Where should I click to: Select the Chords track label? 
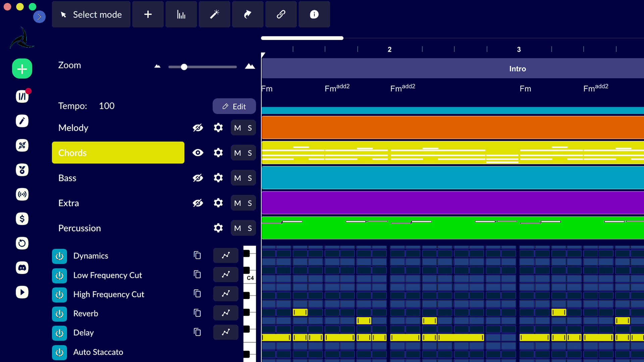(118, 153)
